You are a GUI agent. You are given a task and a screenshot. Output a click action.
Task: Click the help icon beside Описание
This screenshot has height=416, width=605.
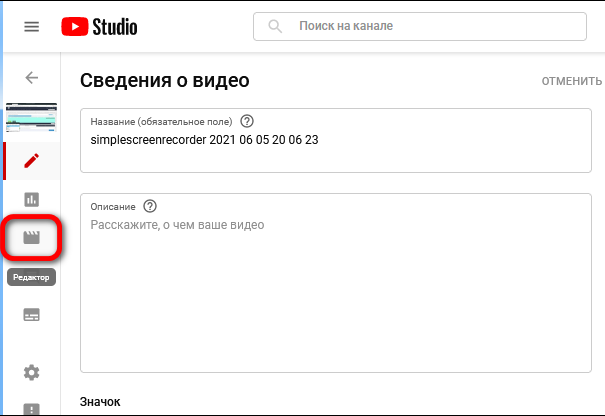[150, 206]
